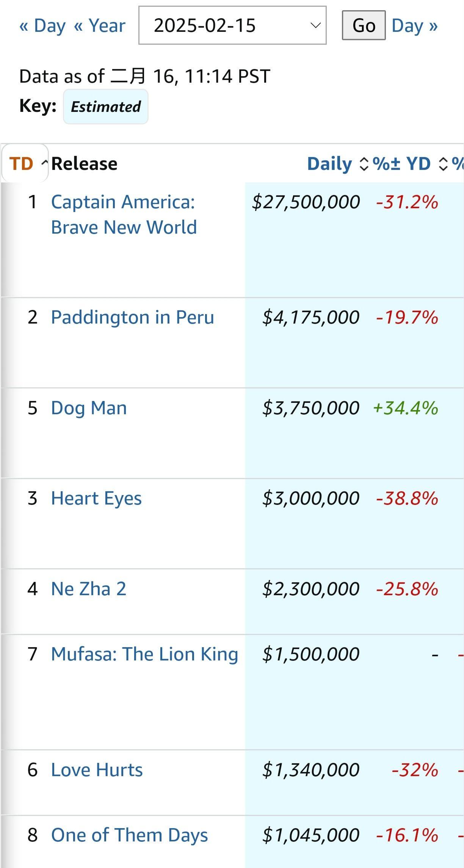Screen dimensions: 464x868
Task: Open Paddington in Peru release page
Action: [x=132, y=317]
